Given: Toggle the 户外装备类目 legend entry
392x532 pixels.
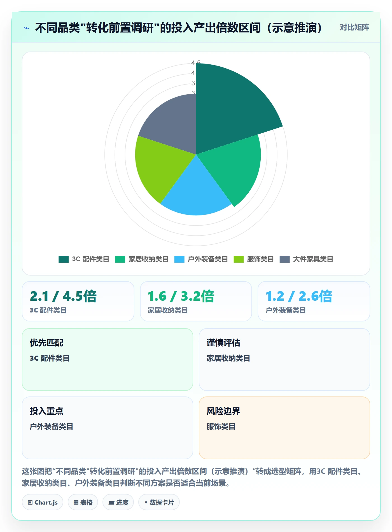Looking at the screenshot, I should 201,259.
